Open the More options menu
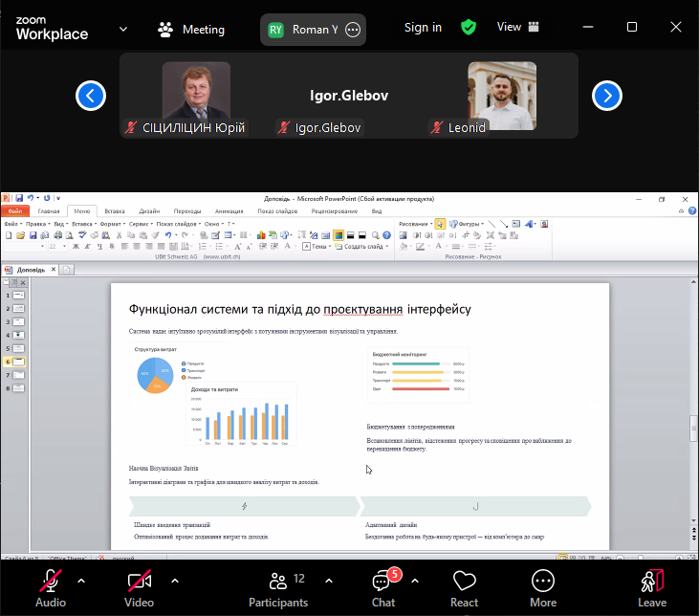This screenshot has width=699, height=616. 543,585
